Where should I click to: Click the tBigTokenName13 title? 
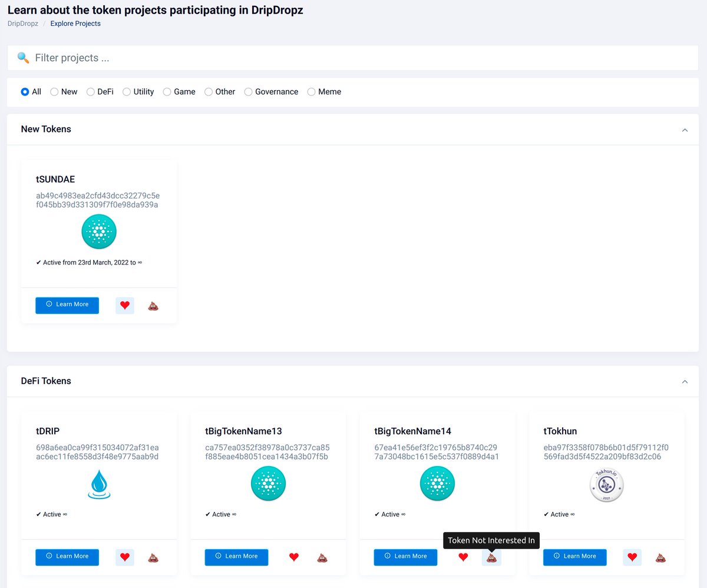click(243, 431)
